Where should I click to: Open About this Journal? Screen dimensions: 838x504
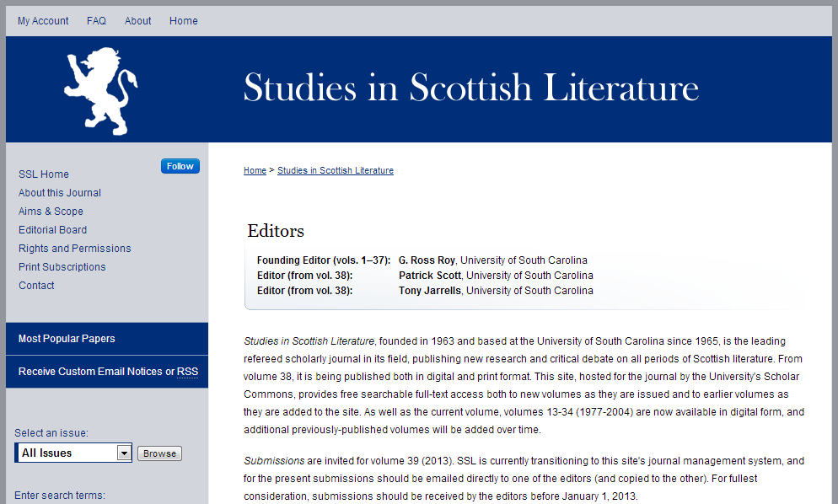(x=60, y=193)
